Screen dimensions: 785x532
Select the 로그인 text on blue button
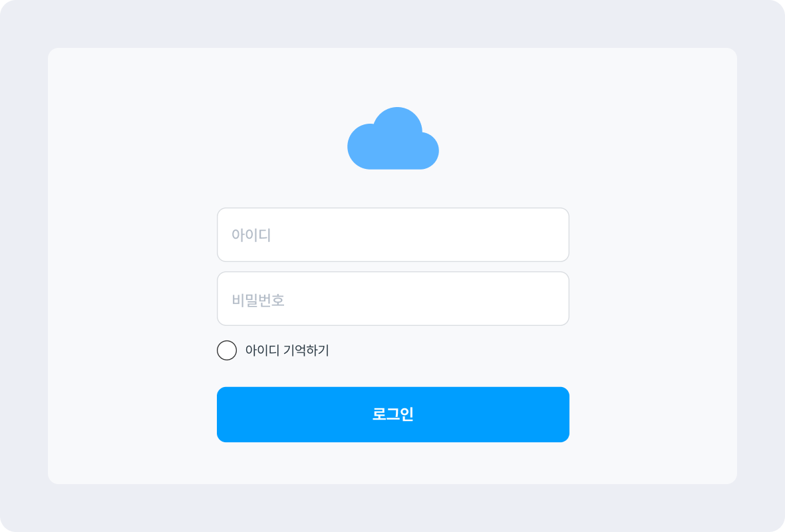393,414
